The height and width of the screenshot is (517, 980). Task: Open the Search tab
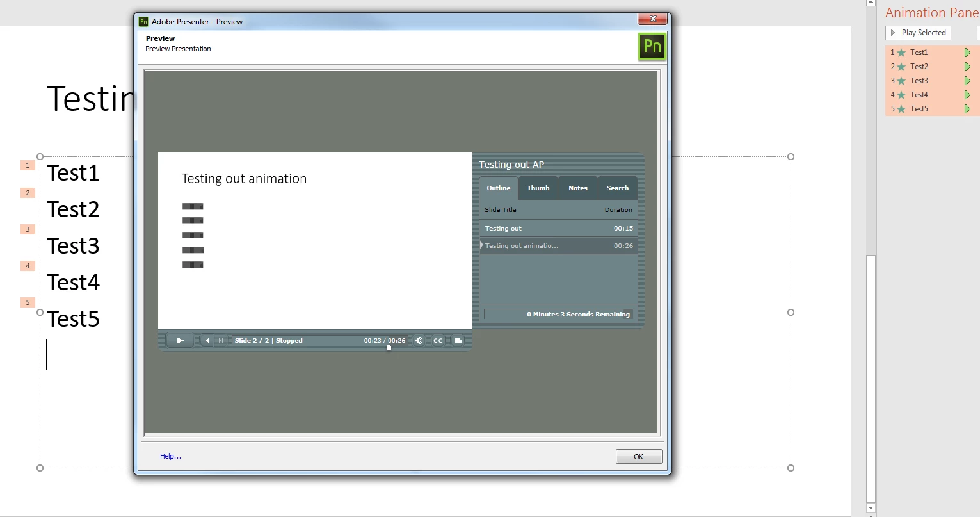click(x=618, y=188)
